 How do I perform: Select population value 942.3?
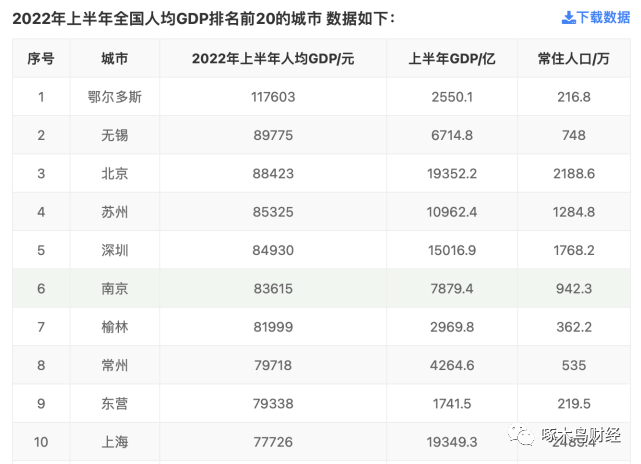(x=574, y=289)
